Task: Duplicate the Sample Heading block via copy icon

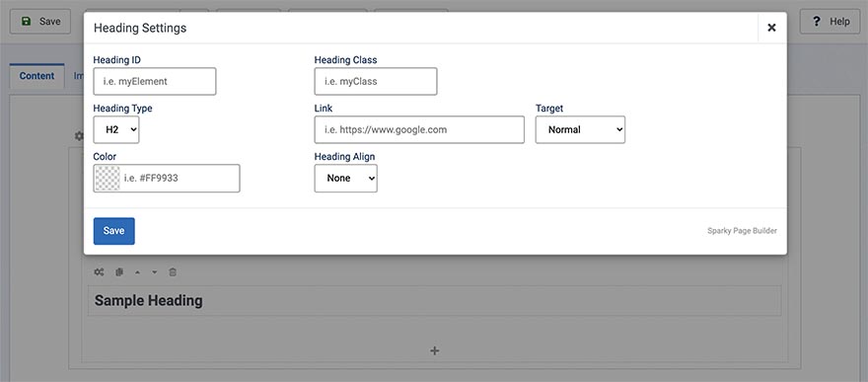Action: [118, 271]
